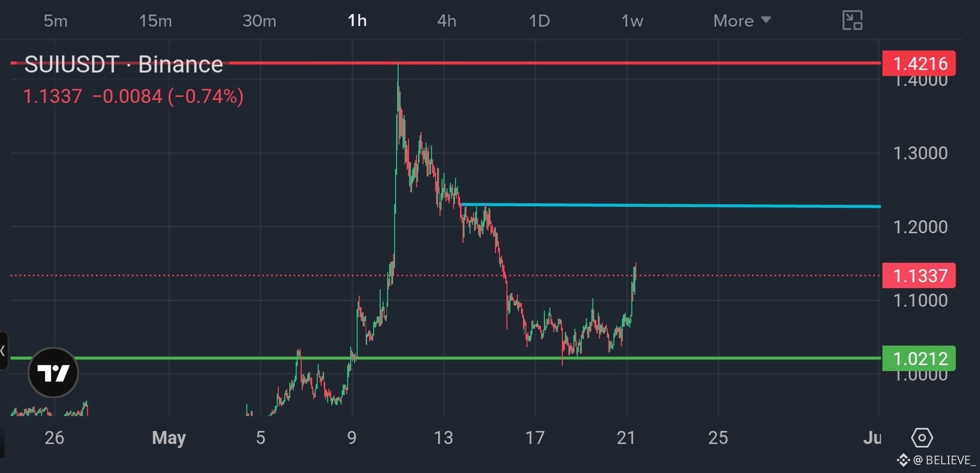
Task: Expand the side panel arrow handle
Action: click(3, 351)
